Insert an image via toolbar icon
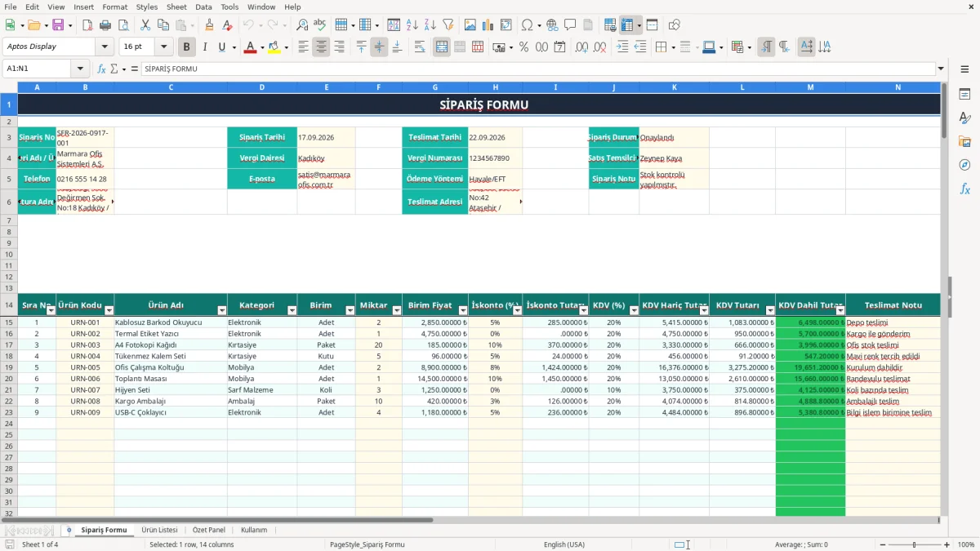Image resolution: width=980 pixels, height=551 pixels. (x=470, y=25)
